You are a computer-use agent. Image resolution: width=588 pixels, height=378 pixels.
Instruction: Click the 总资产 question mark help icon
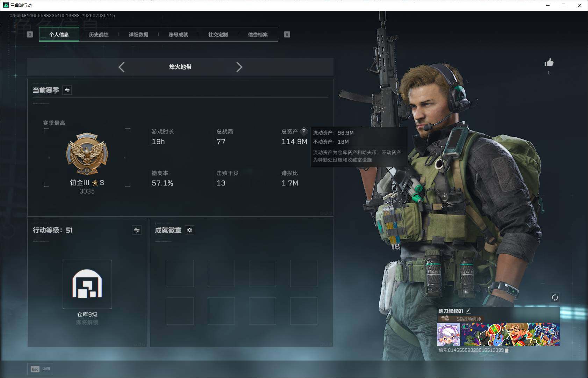point(304,131)
